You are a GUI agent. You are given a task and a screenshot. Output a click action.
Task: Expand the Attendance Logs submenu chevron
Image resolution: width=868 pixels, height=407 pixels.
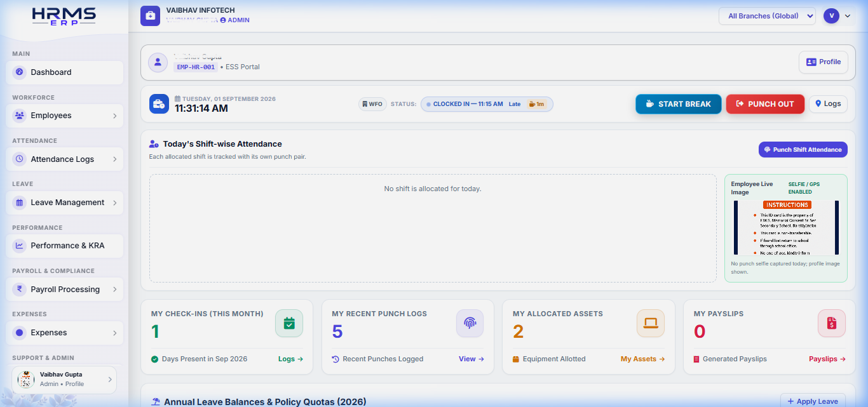(115, 159)
